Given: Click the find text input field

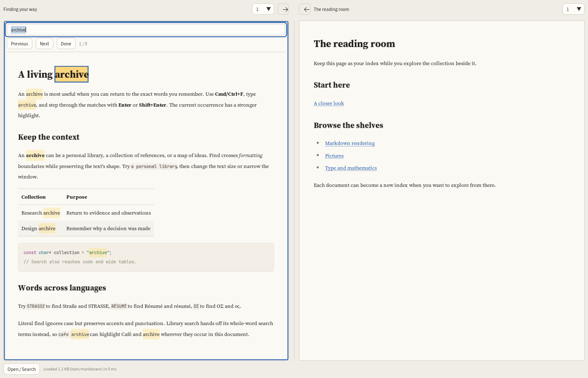Looking at the screenshot, I should (x=146, y=30).
